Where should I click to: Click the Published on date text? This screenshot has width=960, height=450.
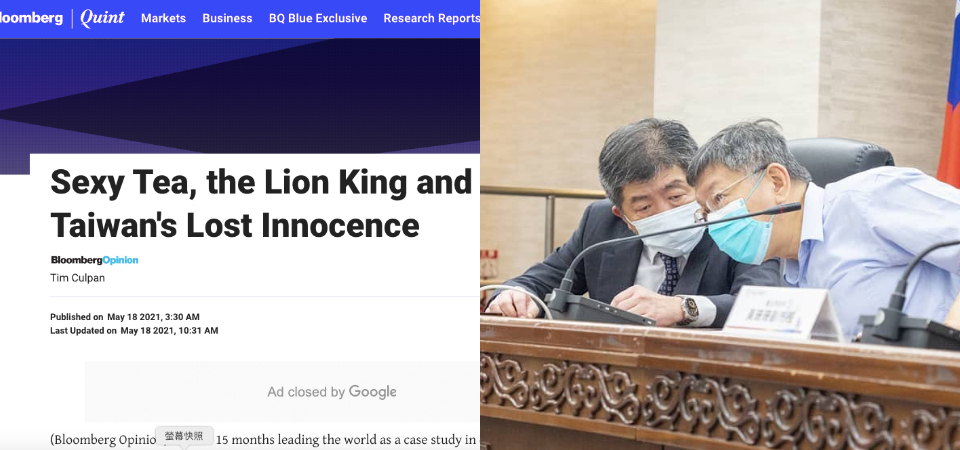[125, 317]
